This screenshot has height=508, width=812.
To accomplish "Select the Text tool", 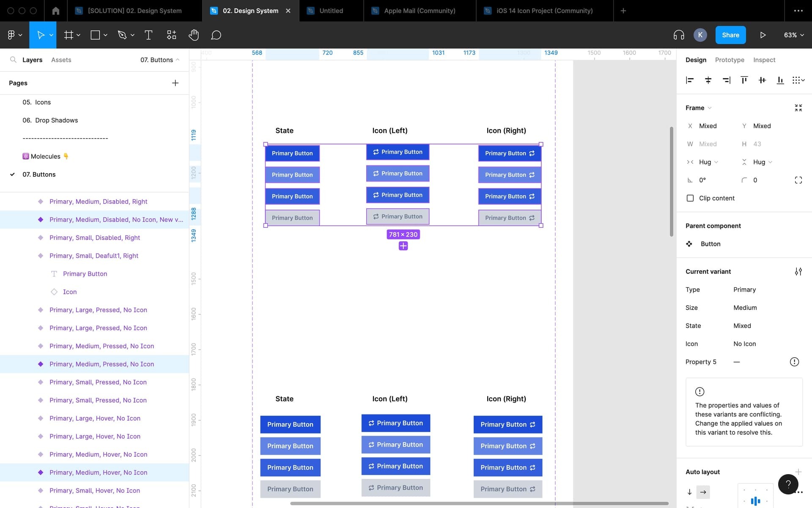I will [x=148, y=35].
